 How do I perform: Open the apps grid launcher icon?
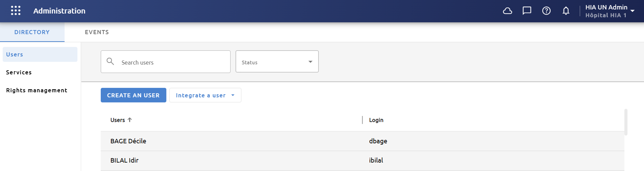click(x=15, y=11)
